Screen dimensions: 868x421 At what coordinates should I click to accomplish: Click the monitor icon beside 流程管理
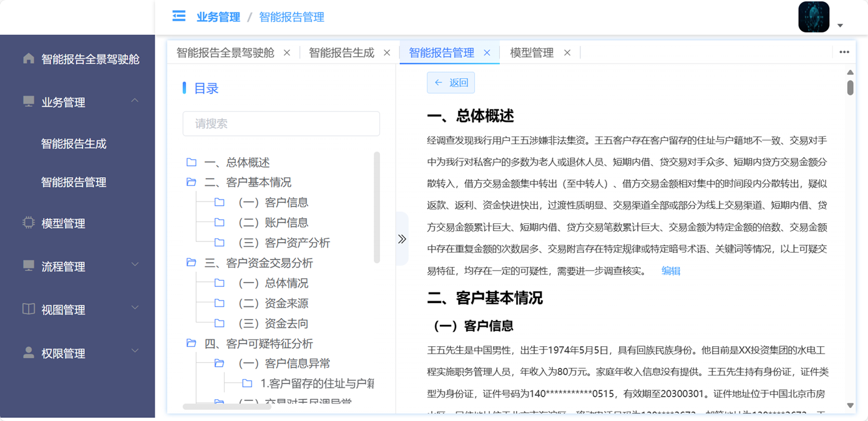tap(29, 266)
